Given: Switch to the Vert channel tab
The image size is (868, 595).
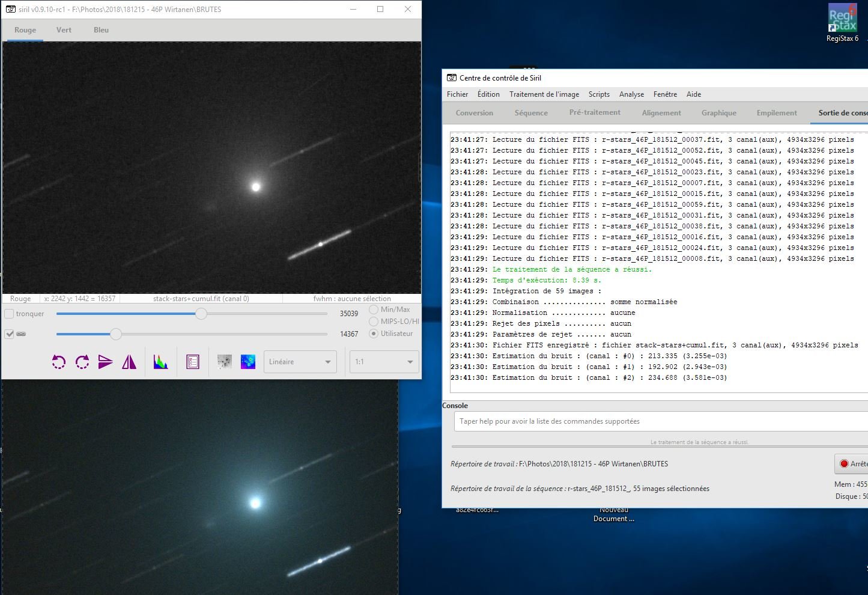Looking at the screenshot, I should [64, 30].
